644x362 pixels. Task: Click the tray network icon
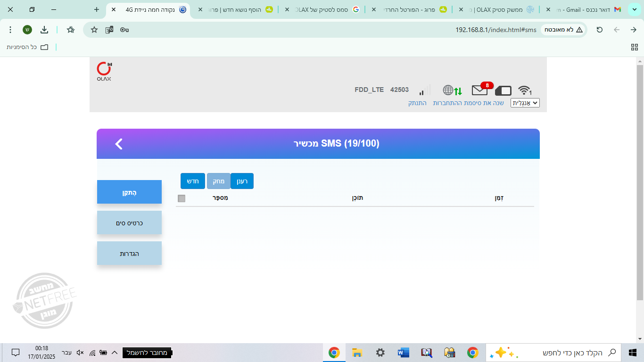click(x=92, y=353)
